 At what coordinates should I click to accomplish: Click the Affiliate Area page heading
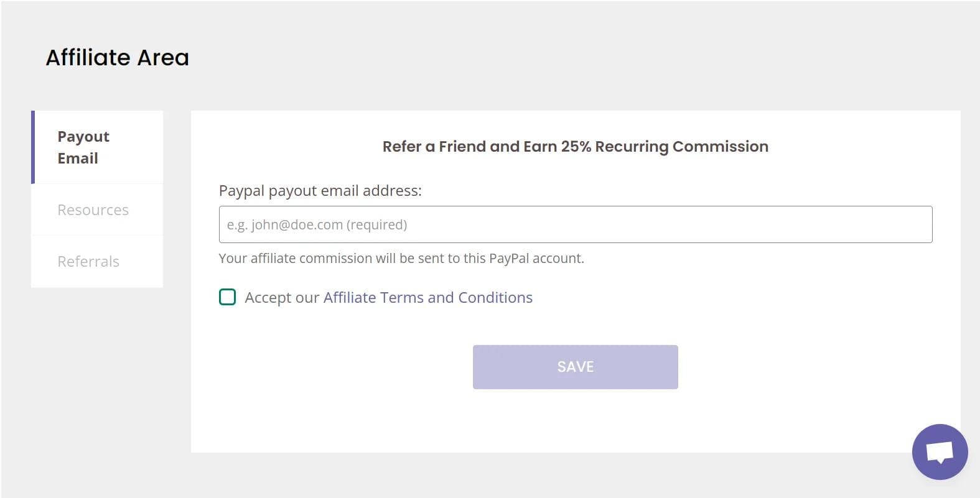[118, 58]
